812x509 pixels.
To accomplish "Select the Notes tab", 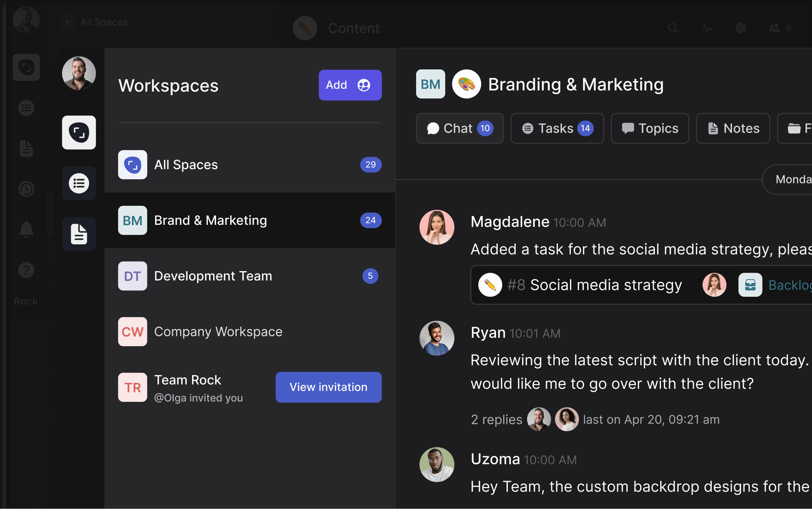I will [733, 128].
